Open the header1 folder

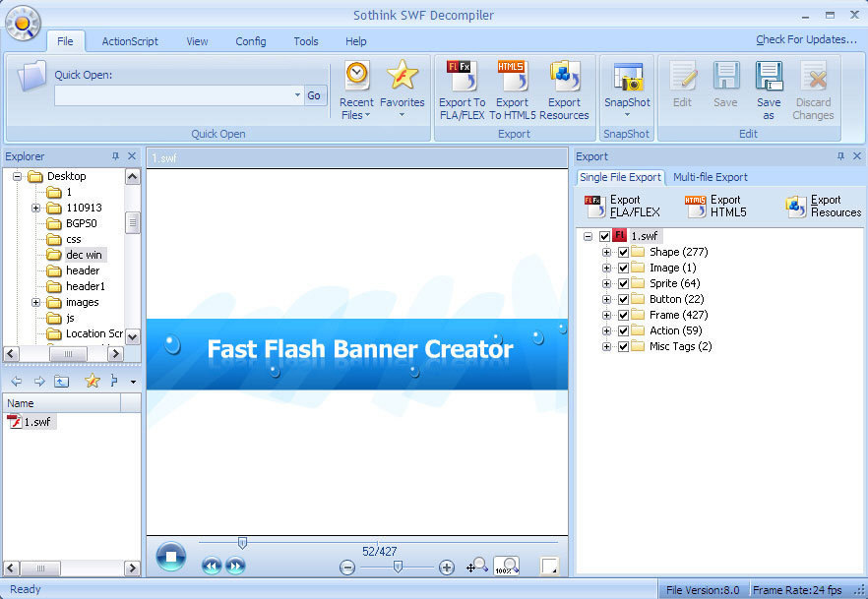pyautogui.click(x=85, y=286)
